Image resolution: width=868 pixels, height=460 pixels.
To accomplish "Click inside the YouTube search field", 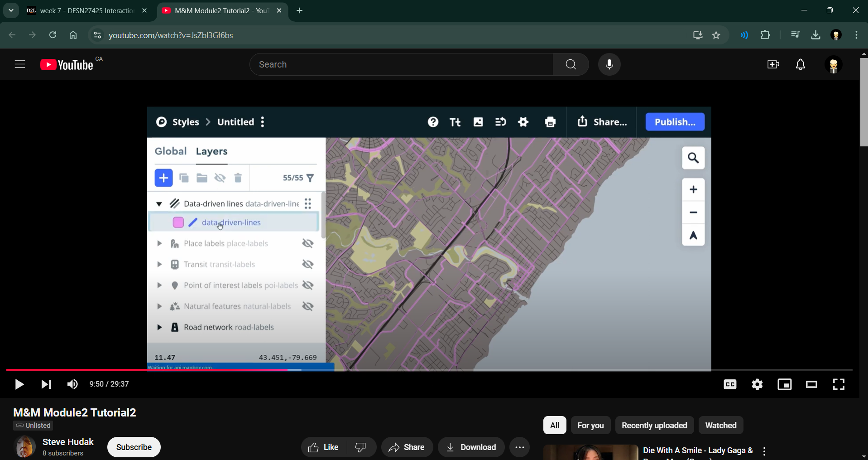I will 401,65.
